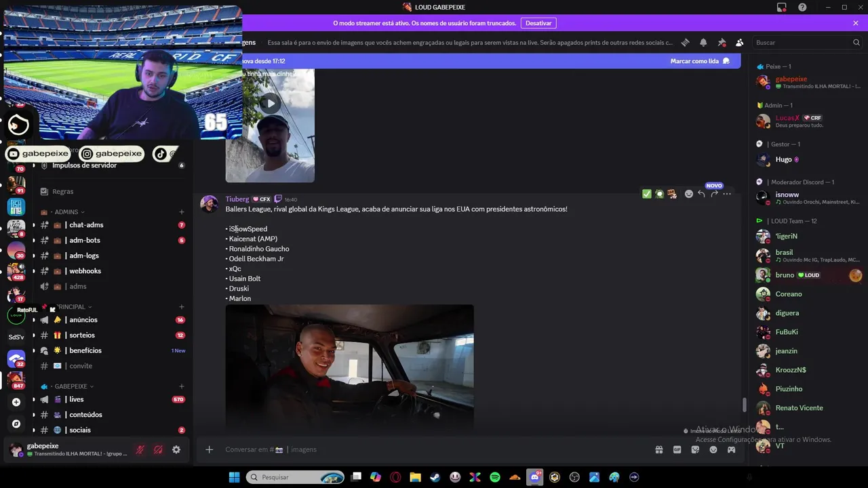
Task: Open pinned messages pin icon
Action: [x=722, y=42]
